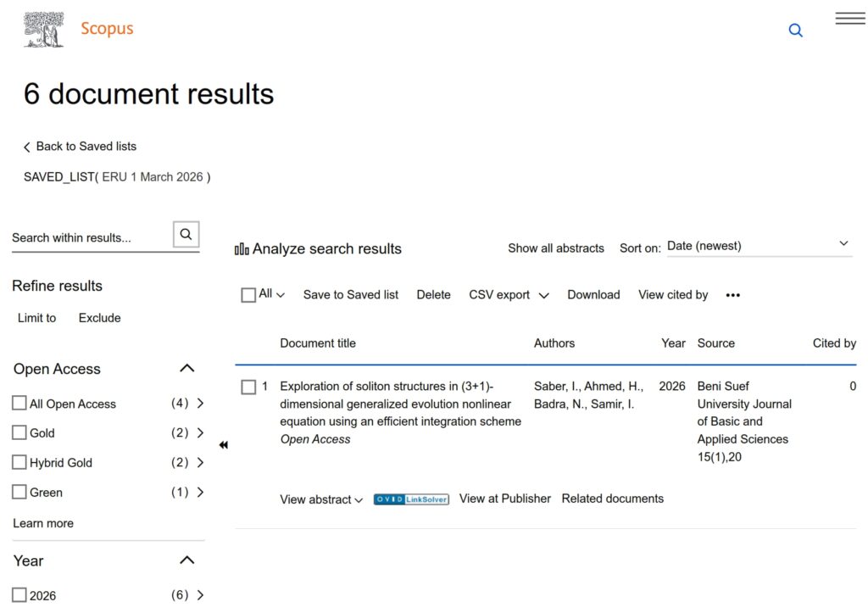The width and height of the screenshot is (868, 613).
Task: Submit search within results magnifier button
Action: (186, 235)
